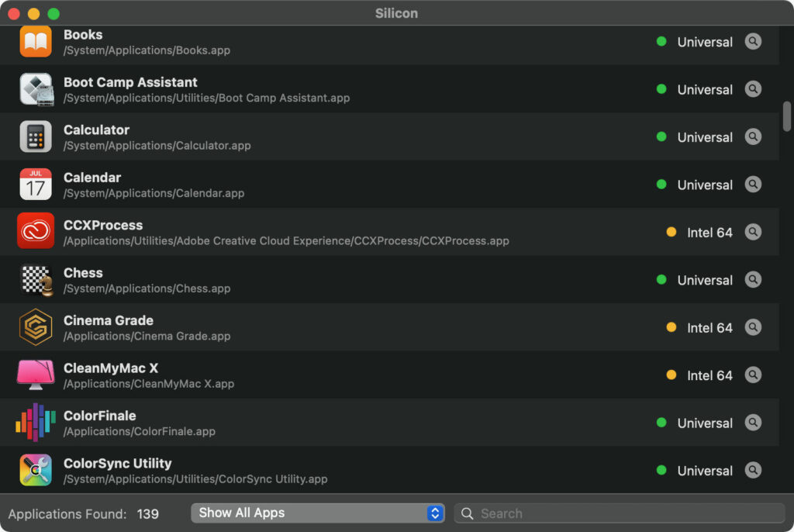
Task: Click the CCXProcess Creative Cloud icon
Action: pos(36,231)
